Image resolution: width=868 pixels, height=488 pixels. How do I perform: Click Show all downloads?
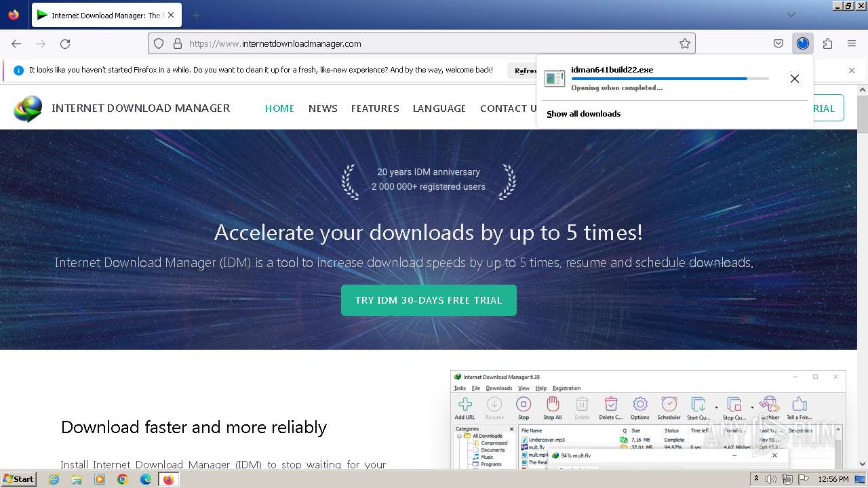click(584, 114)
